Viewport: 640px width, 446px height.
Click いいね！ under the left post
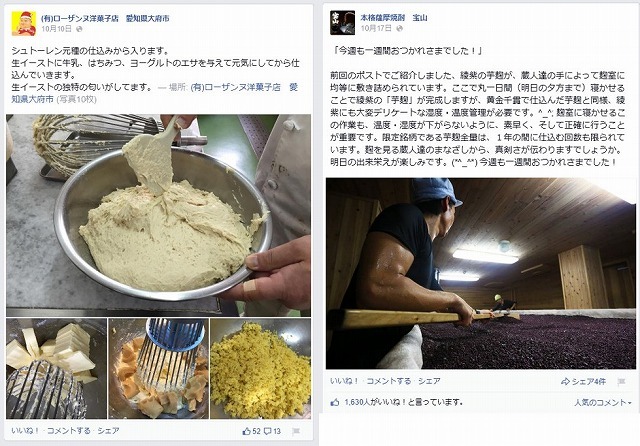click(x=25, y=430)
